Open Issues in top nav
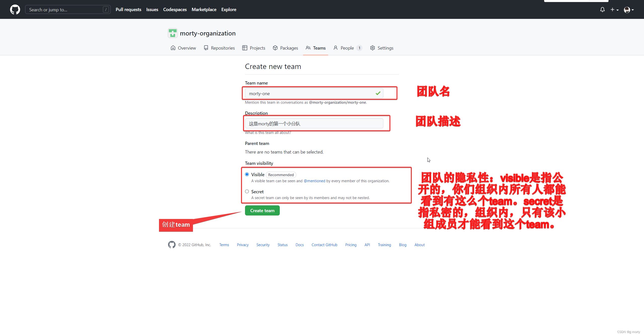The width and height of the screenshot is (644, 336). (x=152, y=10)
